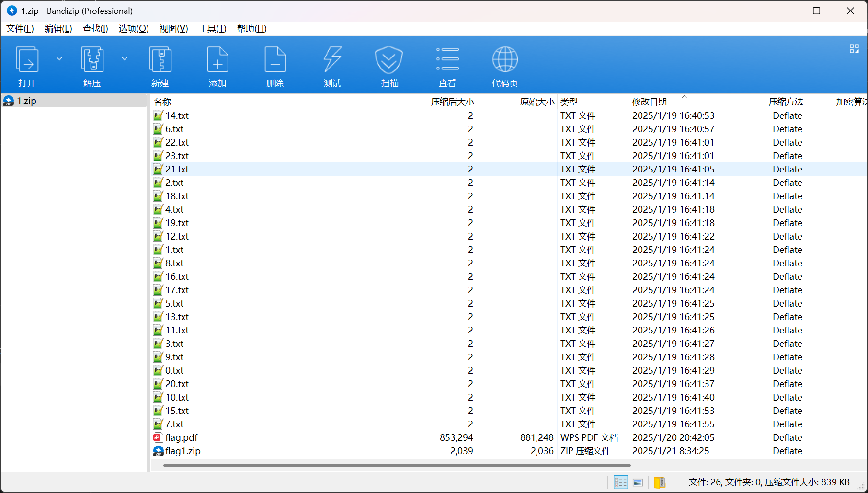Click the archive info icon in status bar
This screenshot has height=493, width=868.
coord(660,482)
